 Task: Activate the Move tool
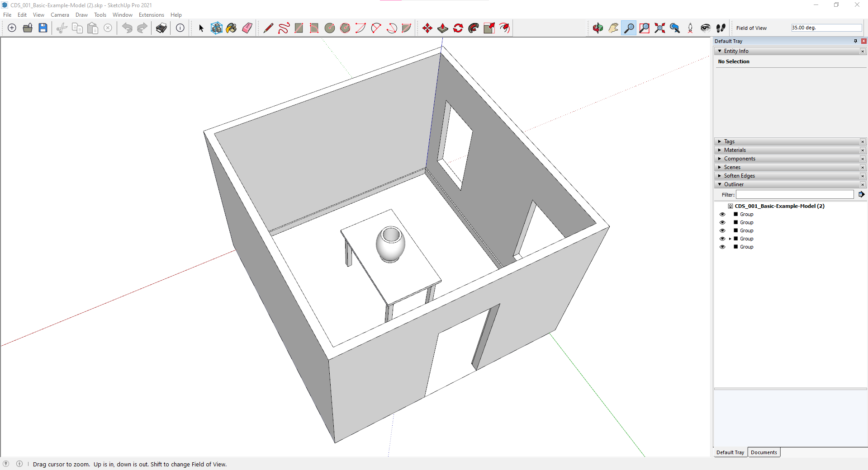click(427, 28)
